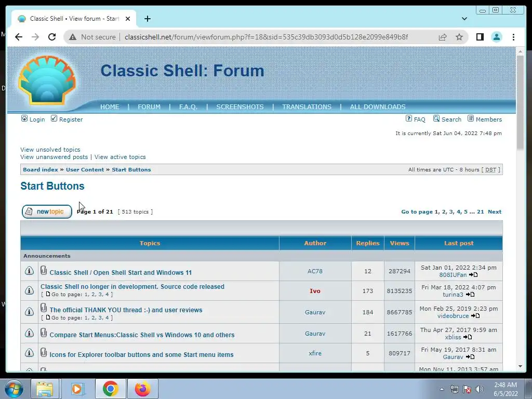Jump to page 21 in pagination

pyautogui.click(x=481, y=212)
